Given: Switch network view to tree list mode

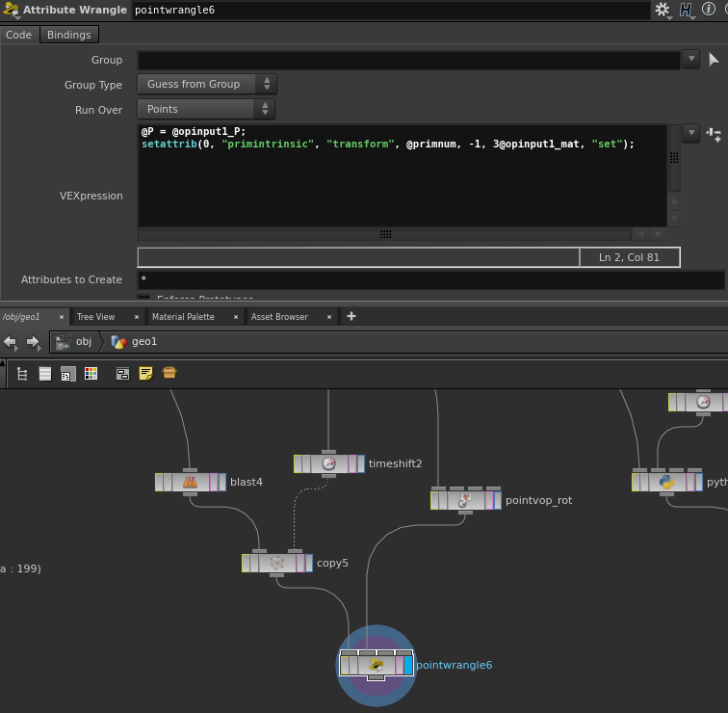Looking at the screenshot, I should [22, 374].
